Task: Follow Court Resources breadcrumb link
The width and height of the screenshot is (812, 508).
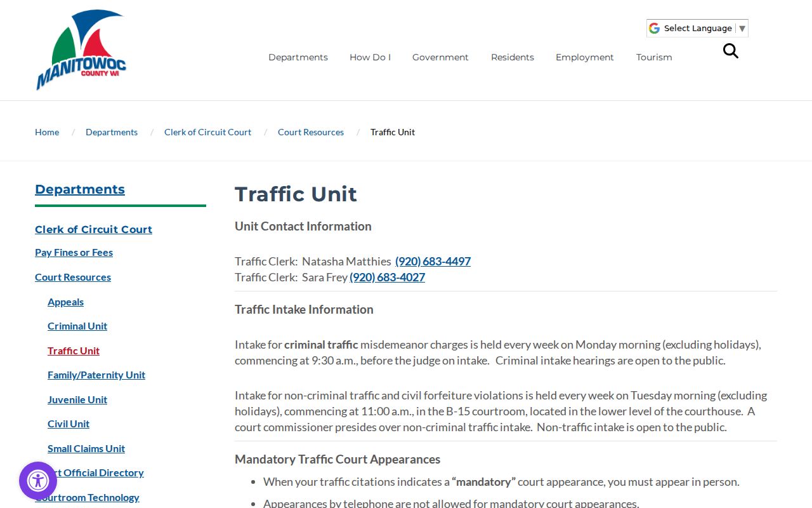Action: (311, 132)
